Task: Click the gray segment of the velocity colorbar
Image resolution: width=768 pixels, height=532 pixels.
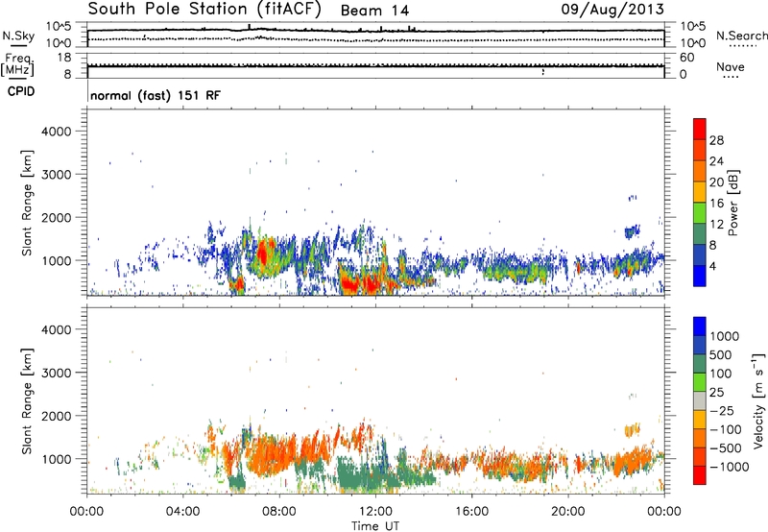Action: tap(700, 401)
